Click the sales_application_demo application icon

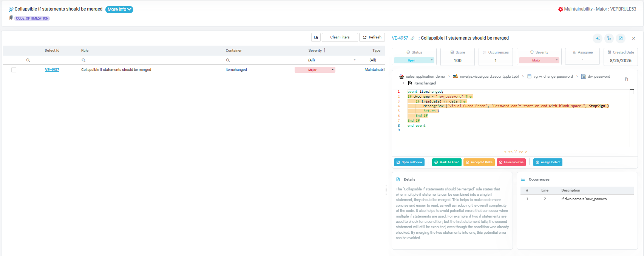pyautogui.click(x=402, y=77)
